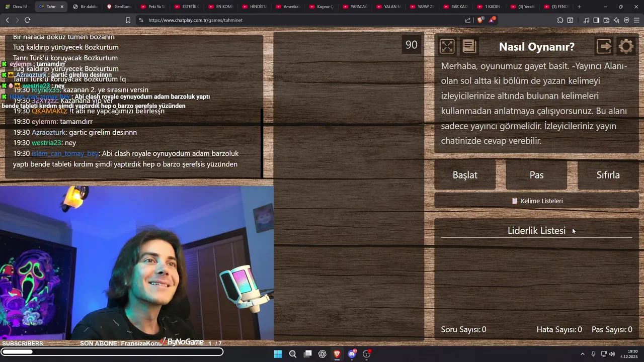The height and width of the screenshot is (362, 644).
Task: Click the subscriber goal progress bar
Action: (x=112, y=352)
